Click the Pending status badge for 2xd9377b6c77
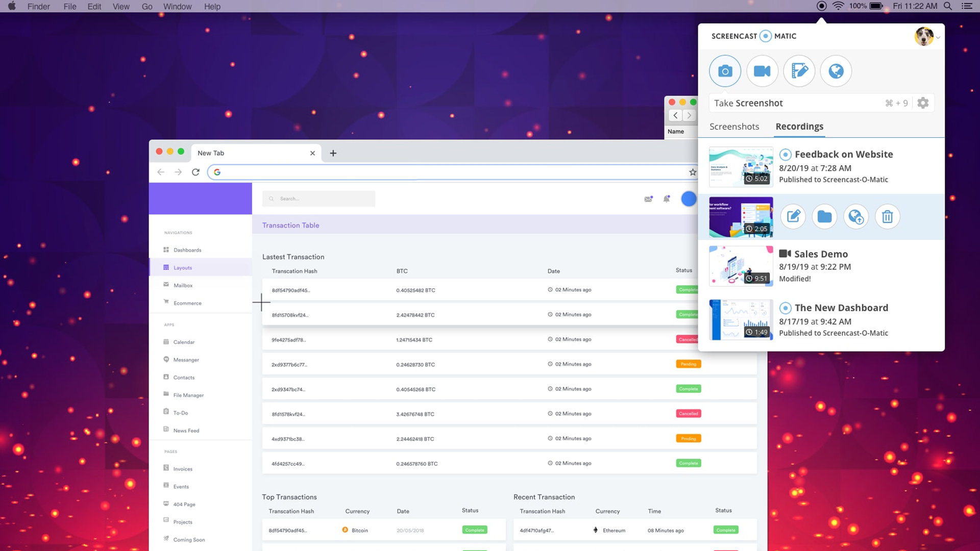This screenshot has height=551, width=980. (689, 364)
